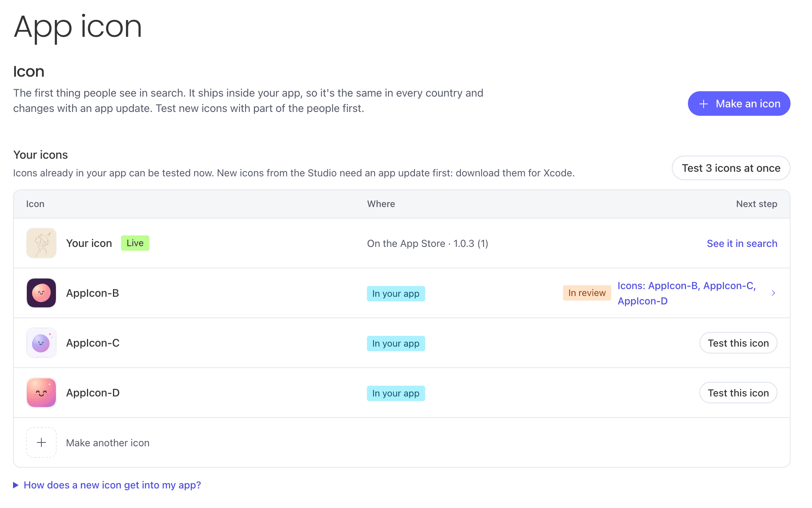Click the plus tile beside Make another icon

(41, 442)
